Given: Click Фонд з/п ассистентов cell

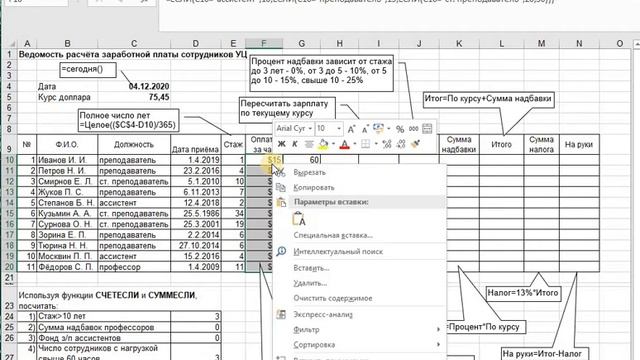Looking at the screenshot, I should pos(104,338).
